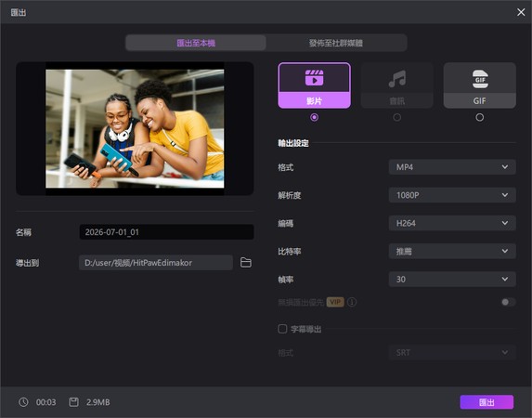Choose the radio button under GIF
Screen dimensions: 532x418
pyautogui.click(x=479, y=117)
